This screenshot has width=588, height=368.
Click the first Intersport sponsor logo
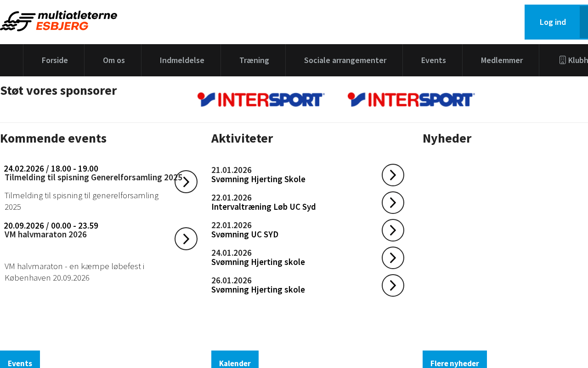[x=261, y=100]
